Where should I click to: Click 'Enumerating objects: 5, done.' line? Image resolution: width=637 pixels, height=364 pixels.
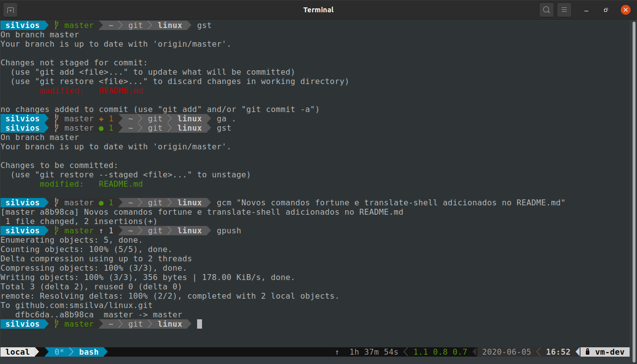click(72, 240)
